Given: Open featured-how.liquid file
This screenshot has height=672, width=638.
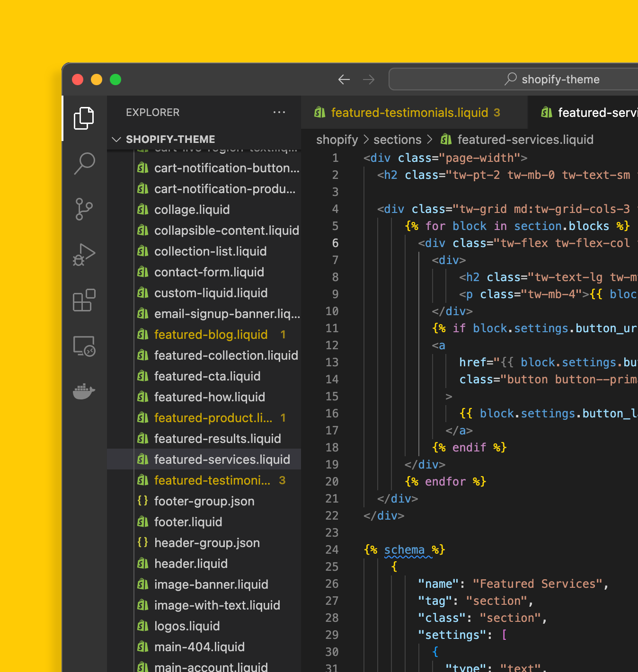Looking at the screenshot, I should point(204,397).
